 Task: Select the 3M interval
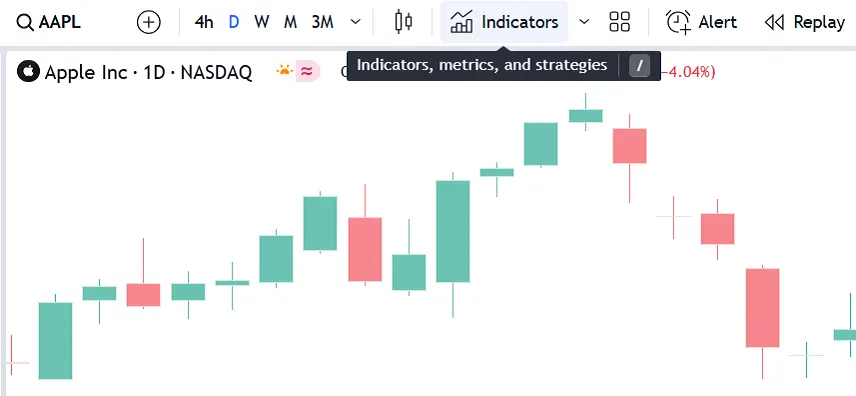pyautogui.click(x=323, y=22)
